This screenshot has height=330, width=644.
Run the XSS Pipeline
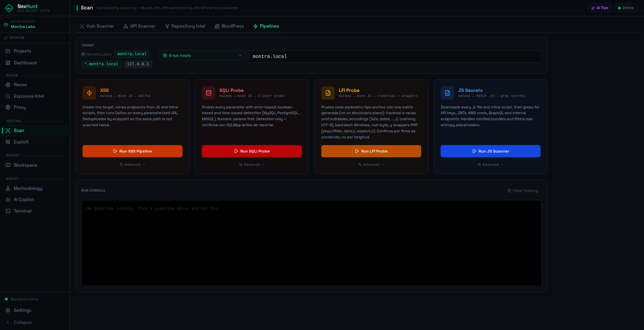(x=133, y=151)
